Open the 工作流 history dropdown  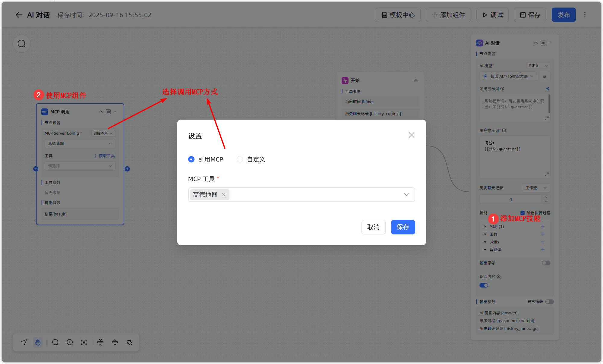[x=536, y=188]
